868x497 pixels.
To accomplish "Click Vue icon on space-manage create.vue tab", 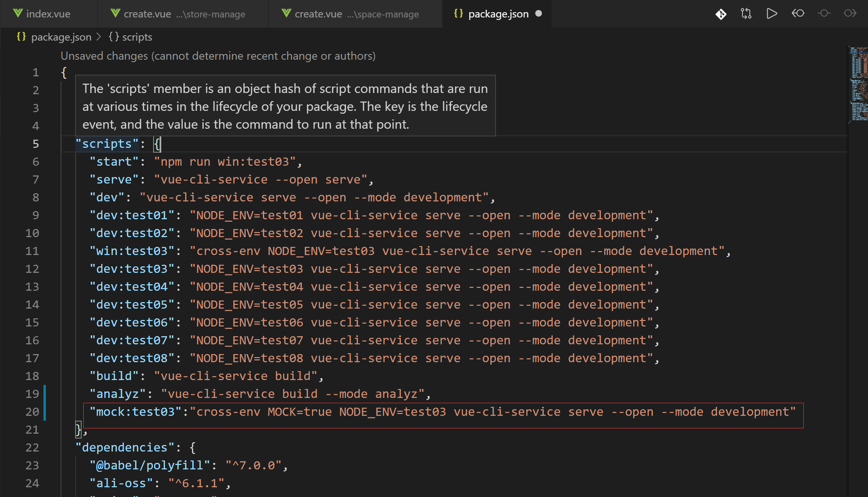I will (286, 13).
